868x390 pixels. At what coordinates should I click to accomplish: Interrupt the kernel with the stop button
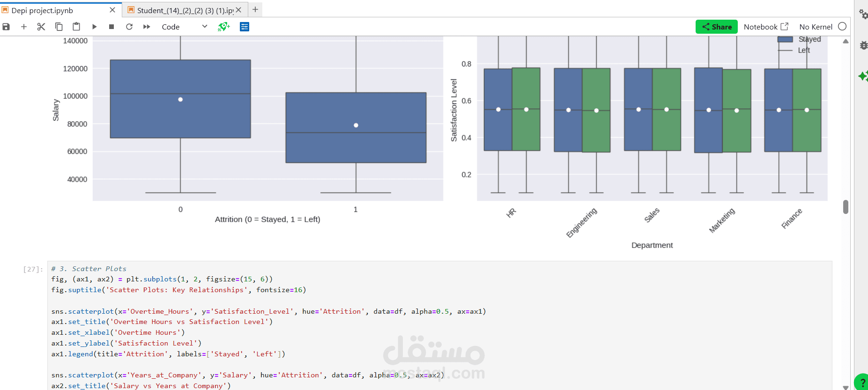[111, 27]
